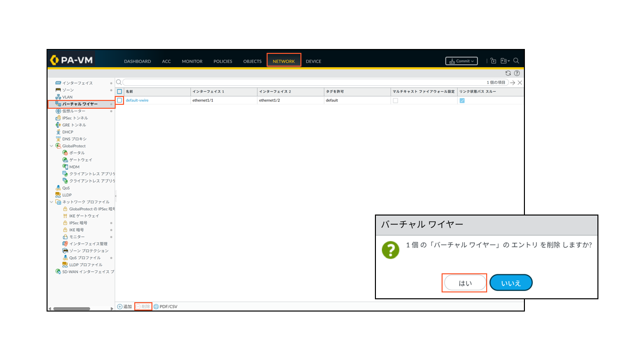644x361 pixels.
Task: Confirm deletion with the はい button
Action: (x=465, y=283)
